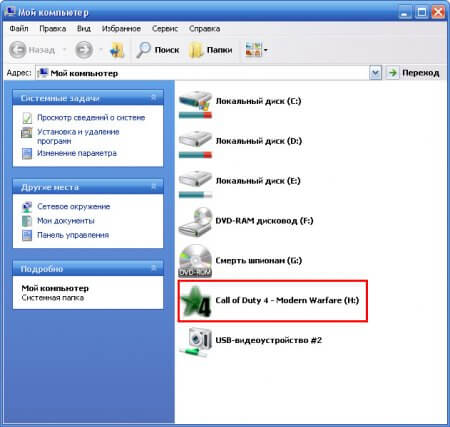Collapse the Подробно details panel
This screenshot has height=427, width=450.
[x=154, y=268]
